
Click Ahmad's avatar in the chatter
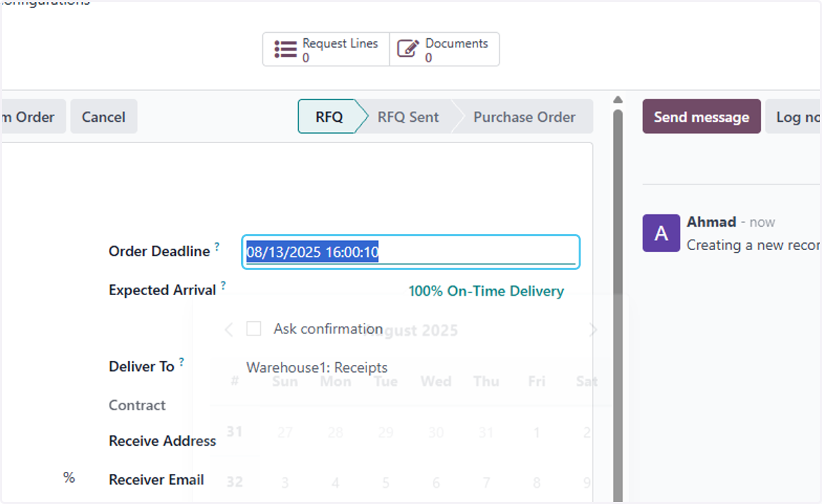coord(661,233)
